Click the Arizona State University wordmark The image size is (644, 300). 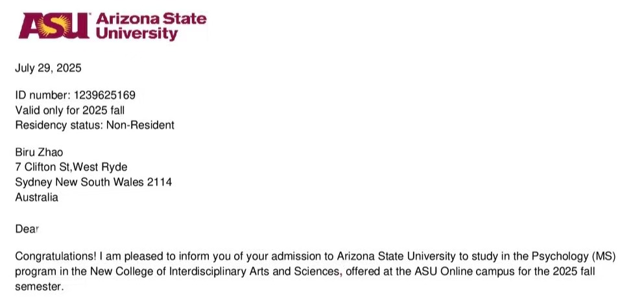[150, 25]
